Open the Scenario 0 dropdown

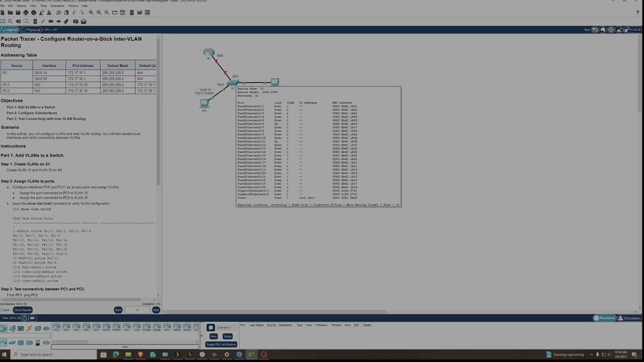click(x=226, y=327)
